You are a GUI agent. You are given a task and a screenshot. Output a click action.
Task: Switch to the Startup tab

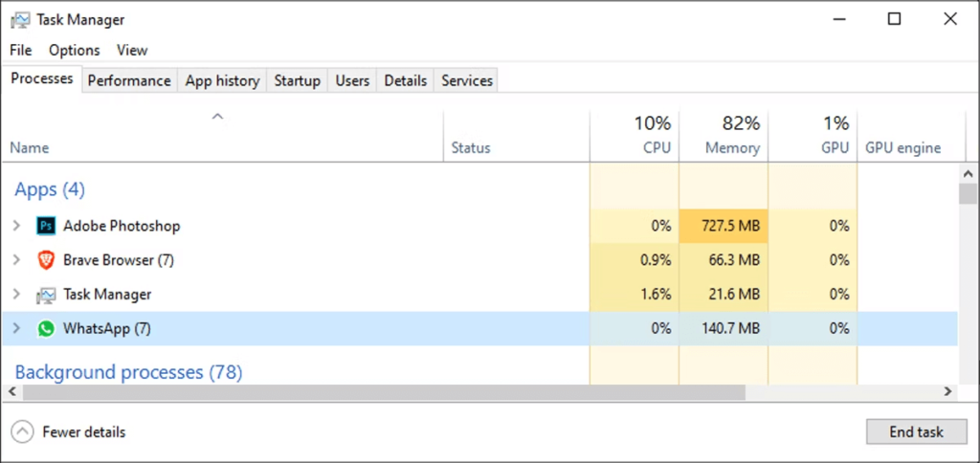click(298, 80)
